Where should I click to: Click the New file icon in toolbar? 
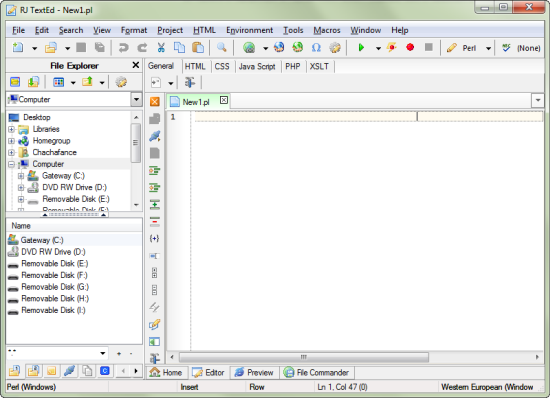(18, 47)
